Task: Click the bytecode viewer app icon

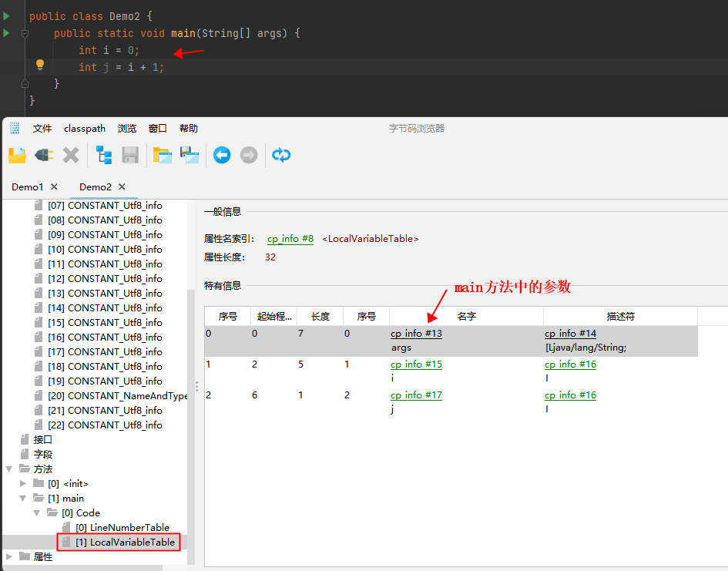Action: [x=15, y=128]
